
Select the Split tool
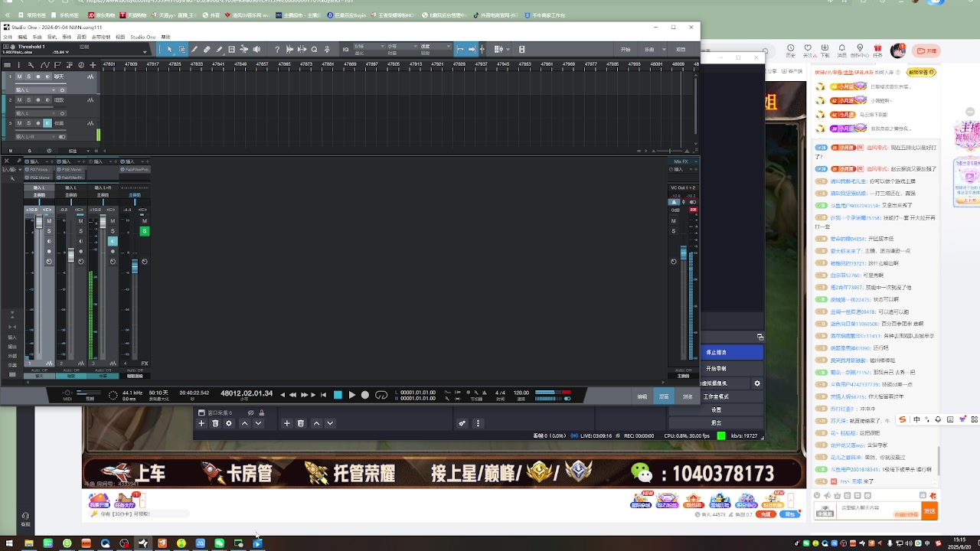[x=194, y=49]
